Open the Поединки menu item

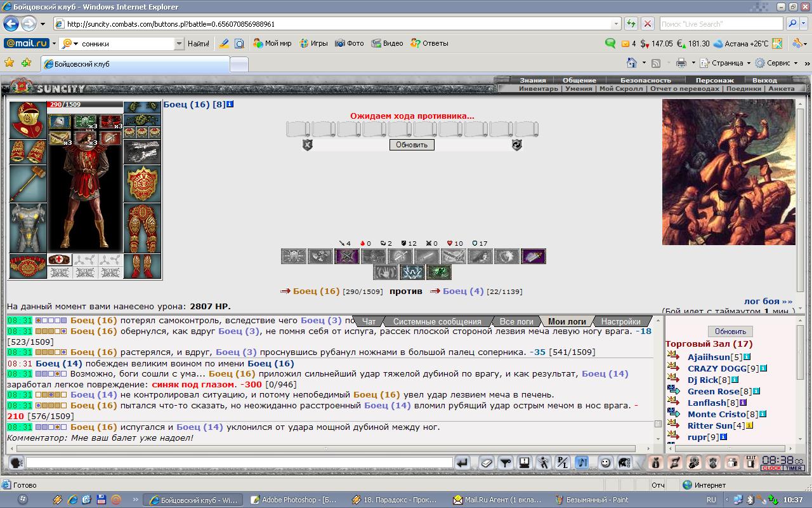tap(743, 89)
